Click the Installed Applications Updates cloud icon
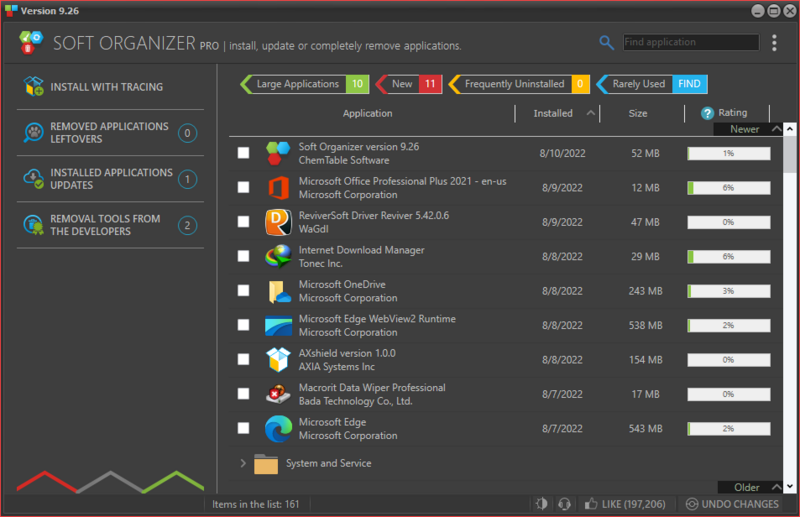The width and height of the screenshot is (800, 517). pyautogui.click(x=34, y=179)
